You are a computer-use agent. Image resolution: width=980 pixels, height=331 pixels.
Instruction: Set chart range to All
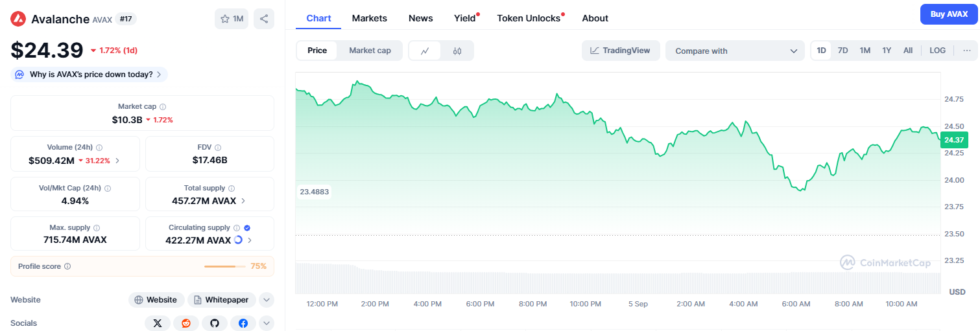[908, 51]
